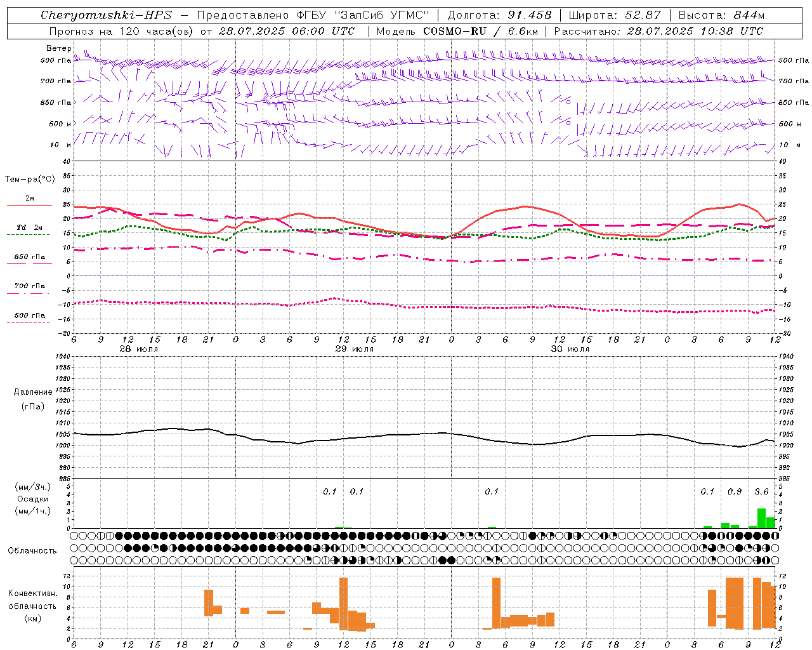Click the elevation value 'Высота: 844м'

click(721, 15)
